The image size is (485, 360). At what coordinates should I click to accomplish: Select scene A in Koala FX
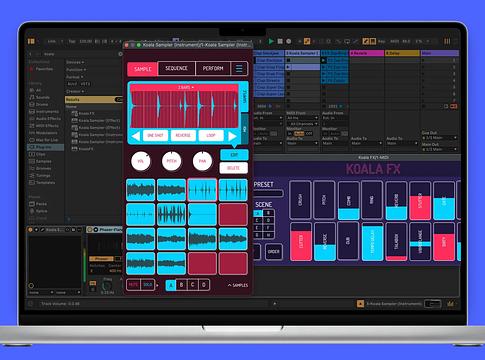click(257, 213)
